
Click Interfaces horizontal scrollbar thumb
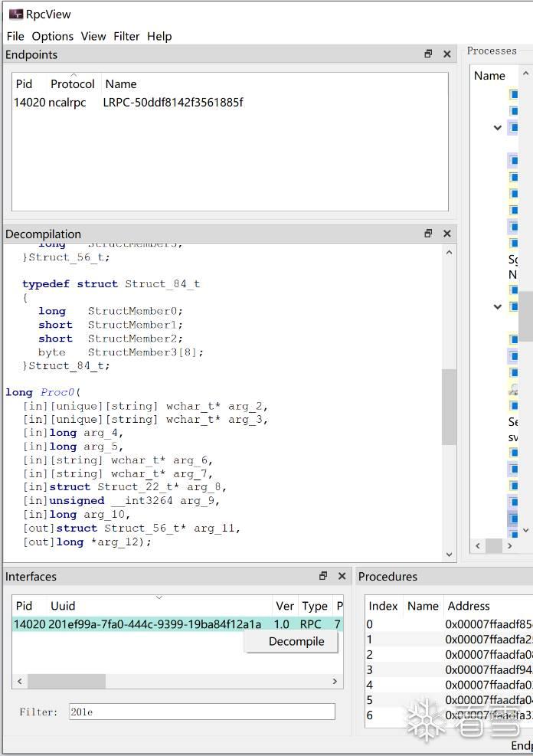[x=67, y=681]
